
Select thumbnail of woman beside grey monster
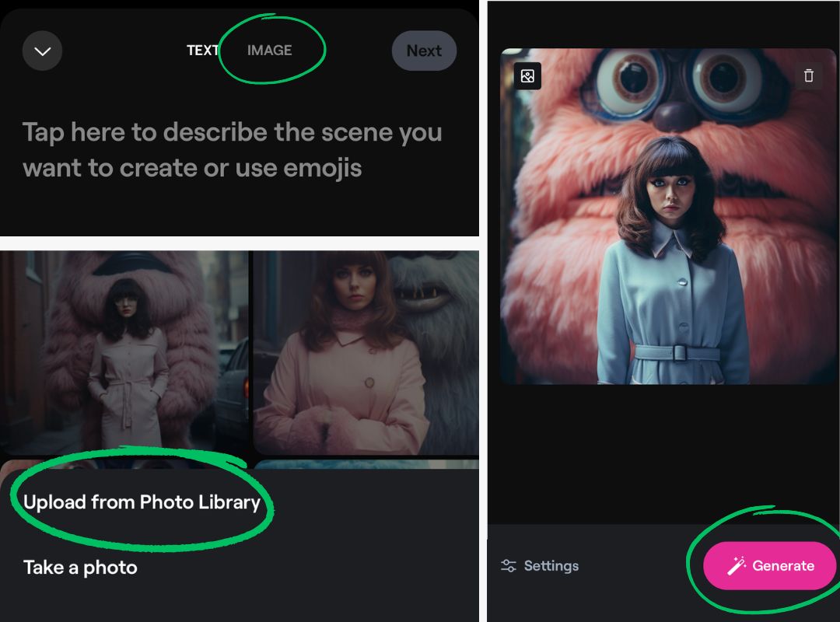click(366, 354)
